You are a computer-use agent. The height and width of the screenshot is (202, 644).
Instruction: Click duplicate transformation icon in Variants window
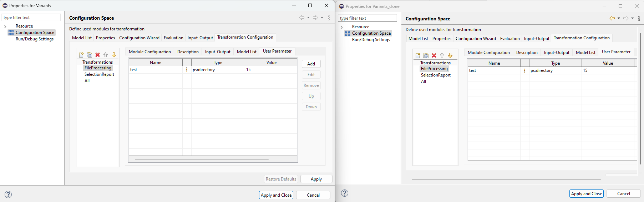click(x=89, y=55)
